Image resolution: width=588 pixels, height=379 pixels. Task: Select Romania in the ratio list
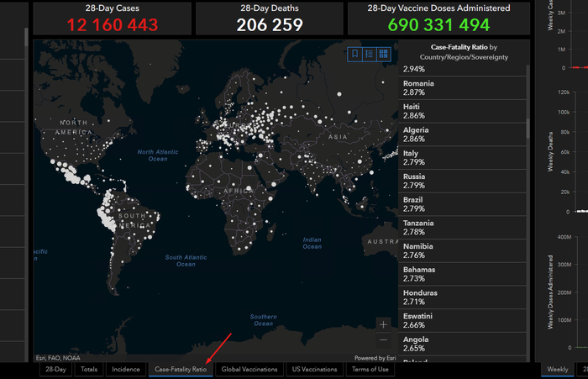419,89
